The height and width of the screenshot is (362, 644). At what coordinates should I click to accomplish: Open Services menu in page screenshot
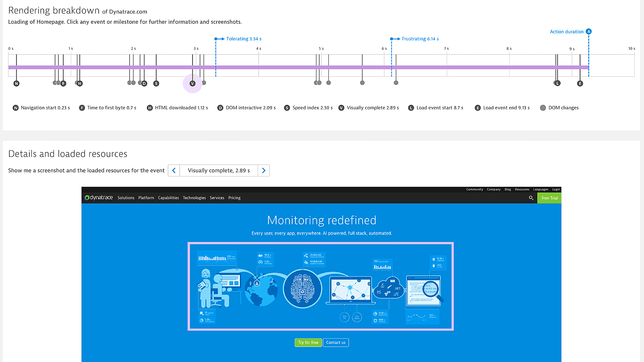pos(217,198)
